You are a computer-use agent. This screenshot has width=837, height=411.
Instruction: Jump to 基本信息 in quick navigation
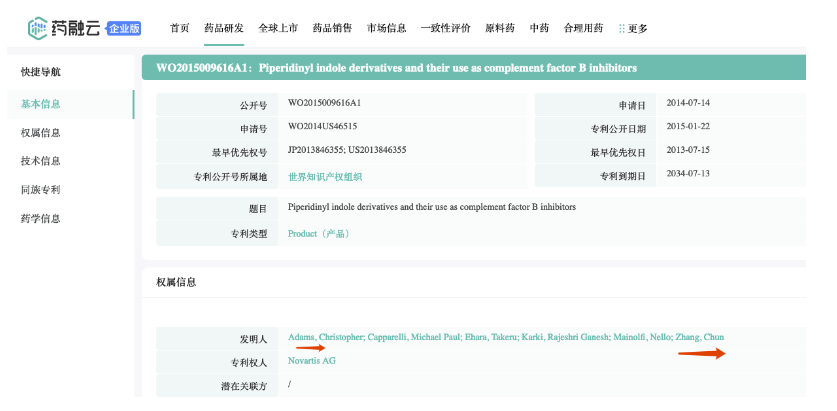tap(41, 104)
